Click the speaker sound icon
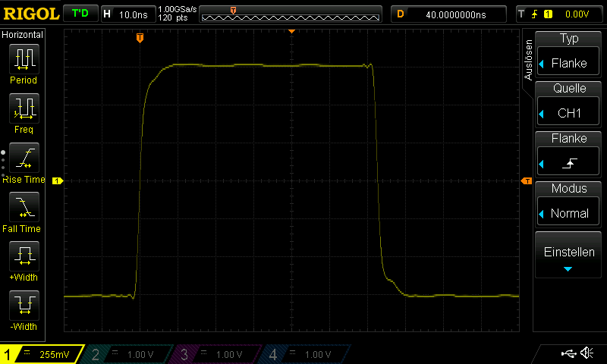Screen dimensions: 607x364 point(587,353)
